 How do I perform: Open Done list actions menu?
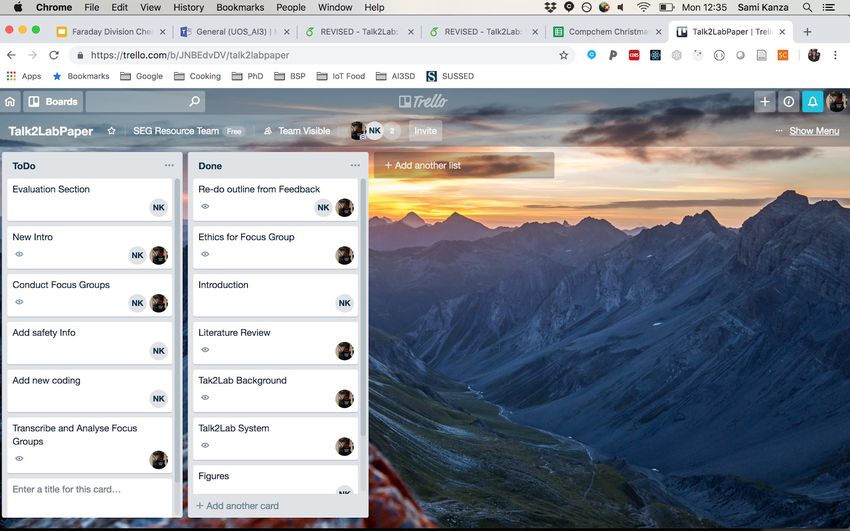click(x=355, y=165)
